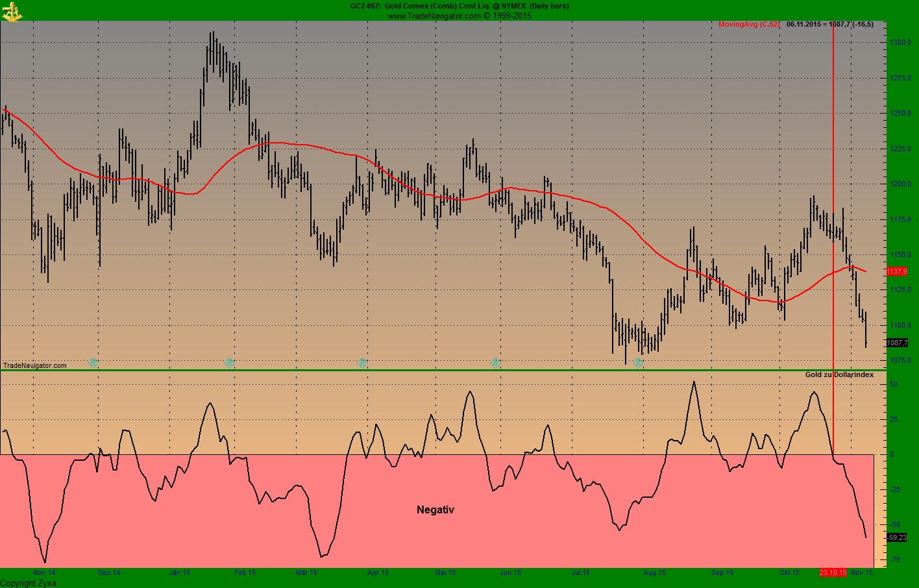Click the Negativ zone label
Screen dimensions: 919x588
(435, 510)
